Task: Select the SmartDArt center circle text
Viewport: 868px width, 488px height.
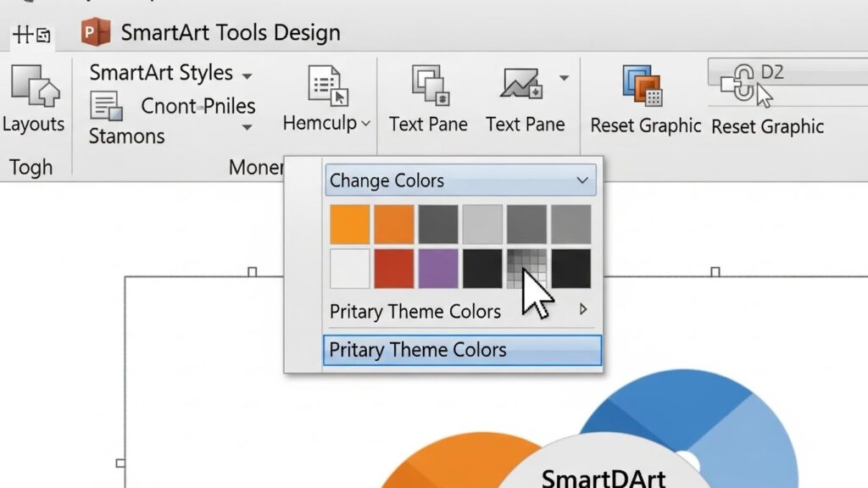Action: [604, 478]
